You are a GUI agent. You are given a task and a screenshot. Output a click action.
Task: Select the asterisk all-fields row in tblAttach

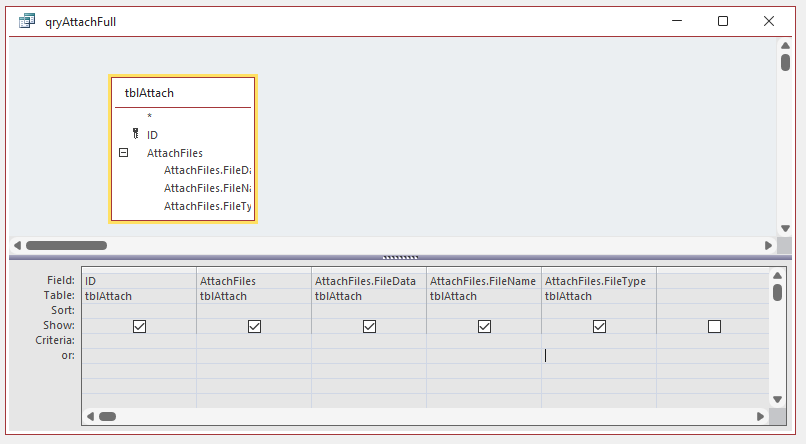click(182, 116)
